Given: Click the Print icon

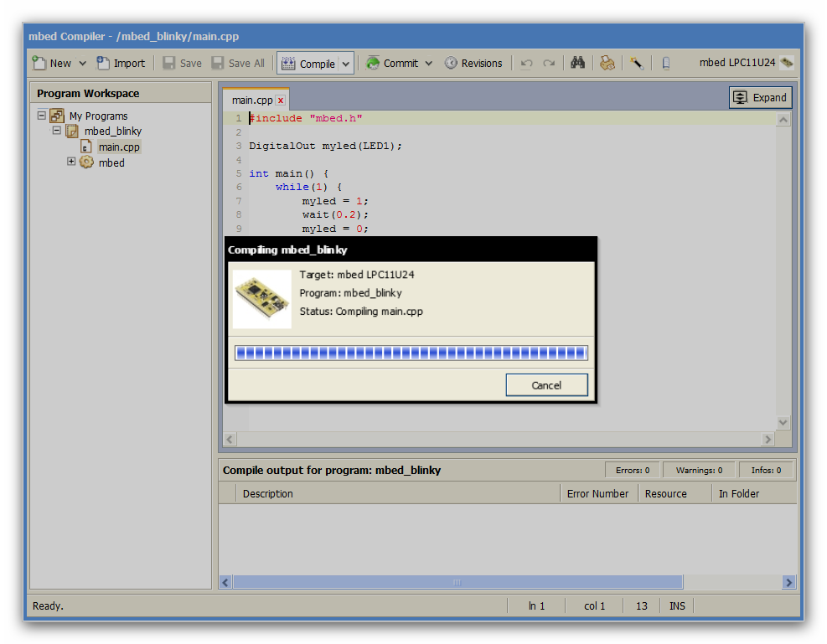Looking at the screenshot, I should click(607, 64).
